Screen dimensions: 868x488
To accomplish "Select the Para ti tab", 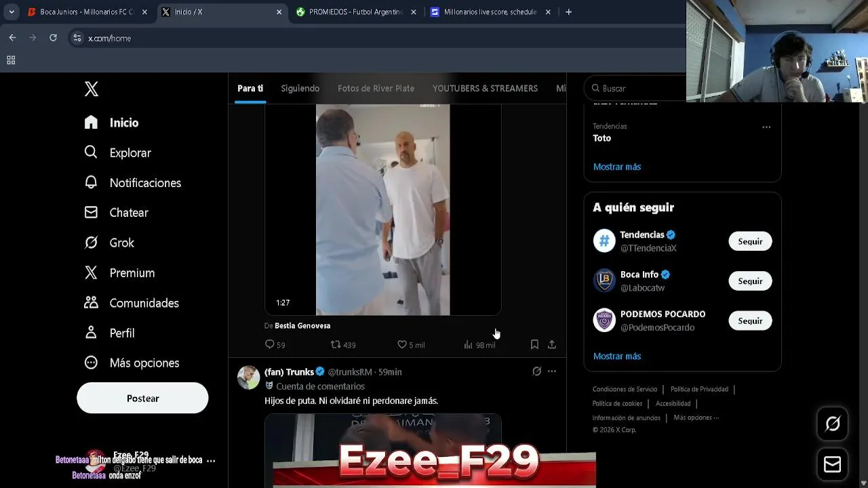I will pyautogui.click(x=250, y=88).
